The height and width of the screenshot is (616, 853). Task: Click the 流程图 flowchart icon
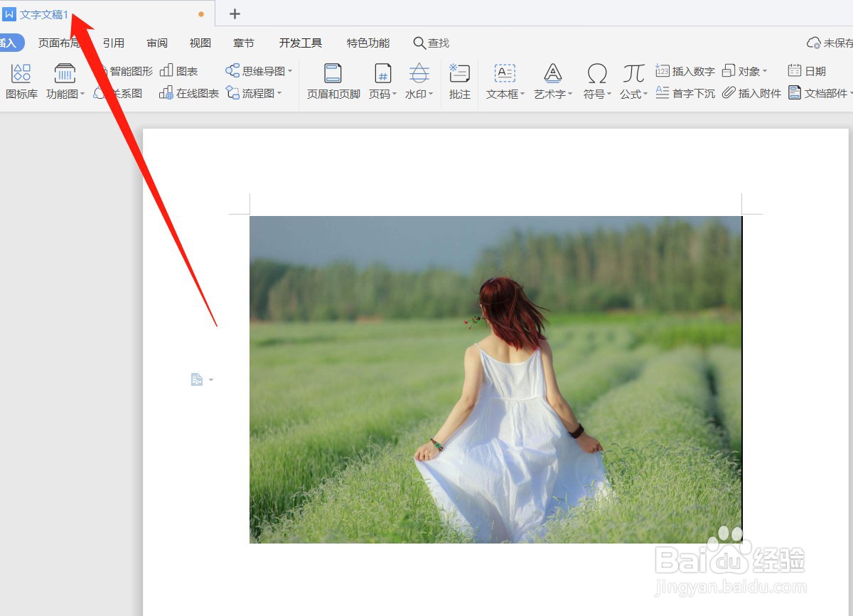[232, 93]
